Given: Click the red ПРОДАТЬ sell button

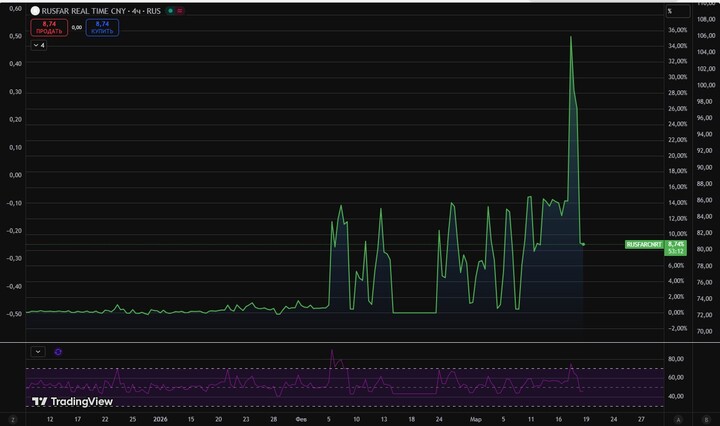Looking at the screenshot, I should pyautogui.click(x=49, y=27).
